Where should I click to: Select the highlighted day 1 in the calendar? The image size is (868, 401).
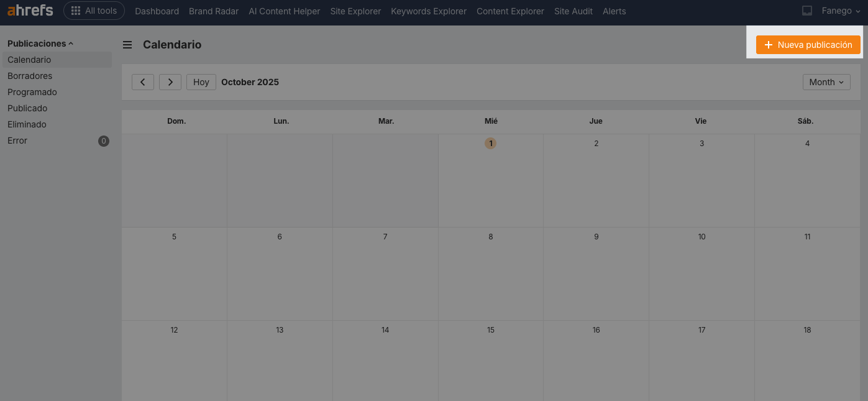(x=491, y=144)
